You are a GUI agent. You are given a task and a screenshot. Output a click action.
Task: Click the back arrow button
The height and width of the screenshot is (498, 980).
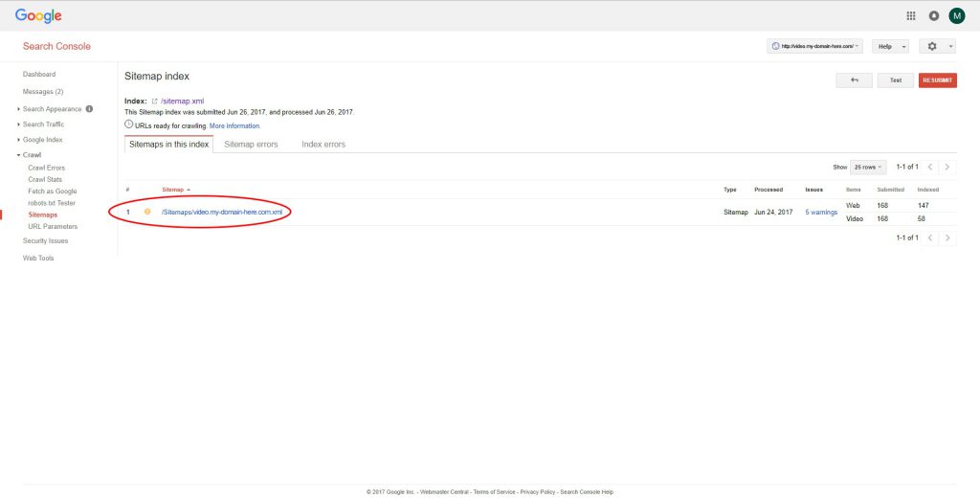pyautogui.click(x=854, y=80)
